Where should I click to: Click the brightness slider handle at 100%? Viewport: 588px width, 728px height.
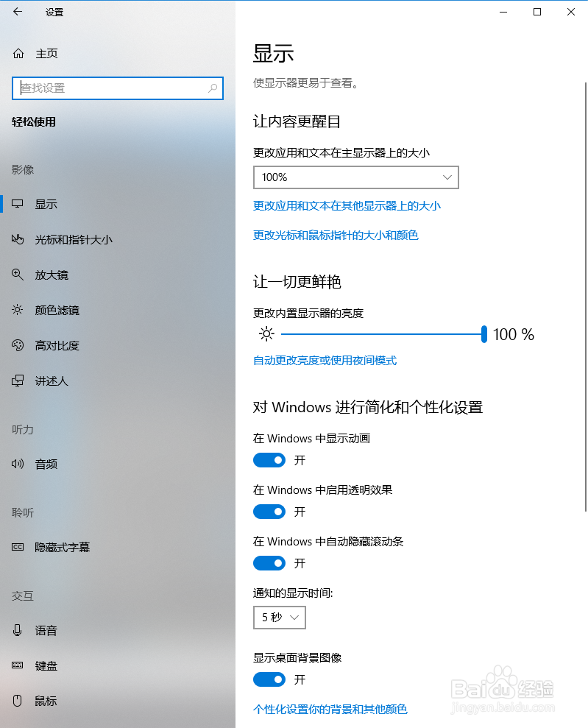tap(484, 334)
